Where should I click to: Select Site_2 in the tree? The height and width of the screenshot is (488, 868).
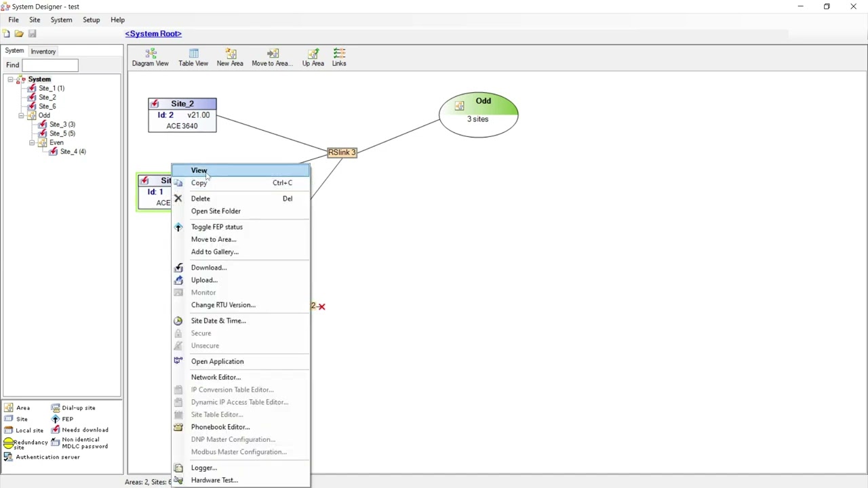tap(47, 98)
